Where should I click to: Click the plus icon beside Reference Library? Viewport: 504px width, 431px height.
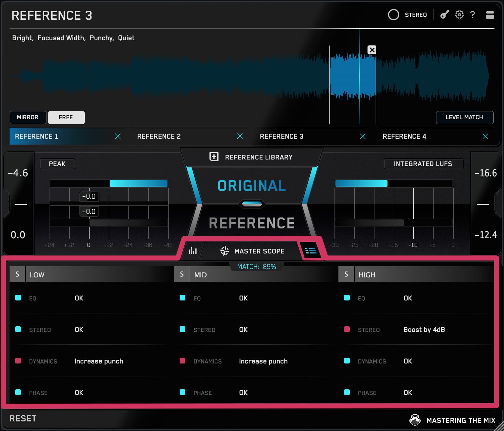click(214, 157)
